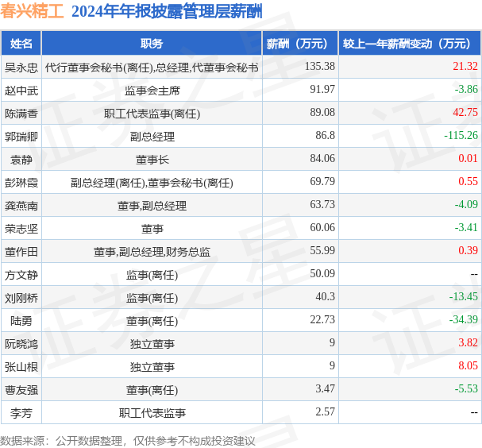Click salary value 2.57
The image size is (482, 448).
pyautogui.click(x=325, y=412)
